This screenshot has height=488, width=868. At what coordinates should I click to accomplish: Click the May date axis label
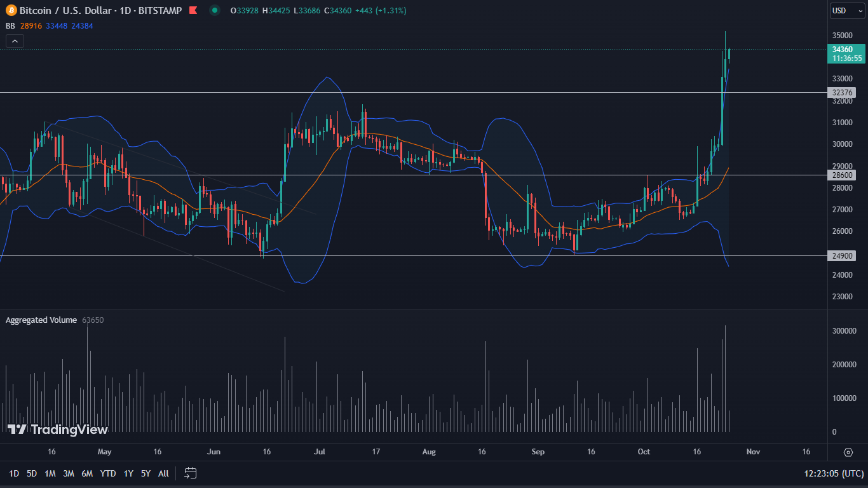(x=105, y=452)
